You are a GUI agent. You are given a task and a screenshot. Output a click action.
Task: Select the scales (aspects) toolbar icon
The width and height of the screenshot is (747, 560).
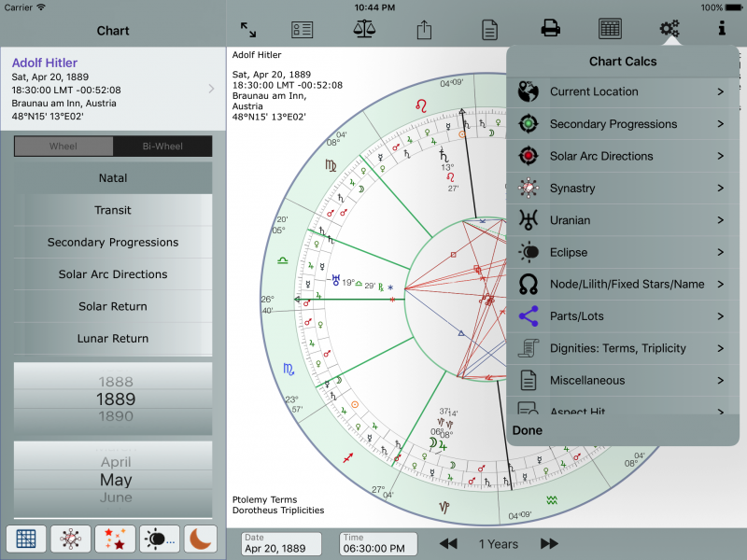[363, 29]
